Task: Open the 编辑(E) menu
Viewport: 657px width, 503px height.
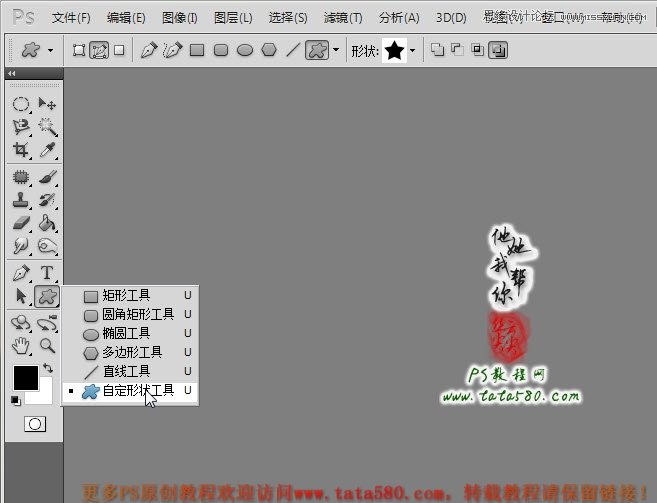Action: (x=126, y=18)
